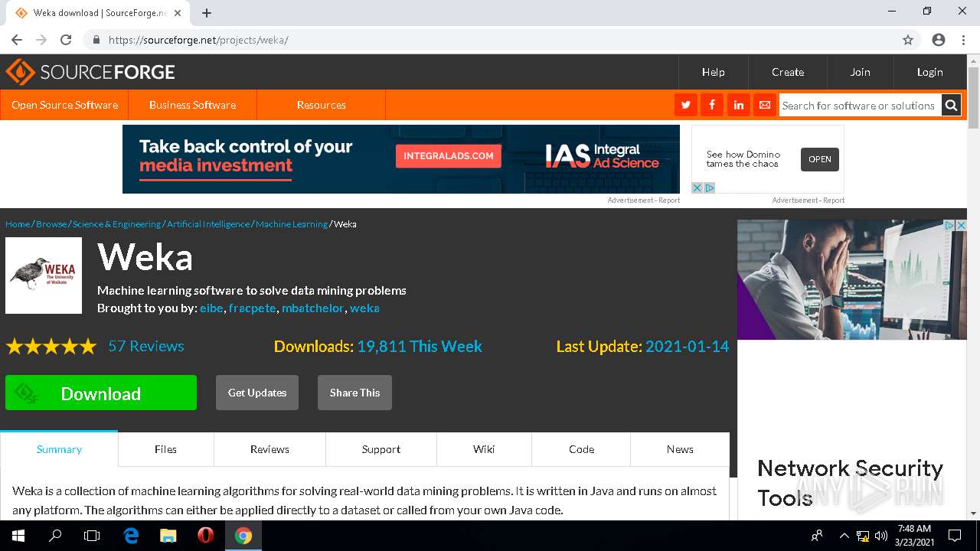Switch to the Summary tab
Viewport: 980px width, 551px height.
[x=59, y=449]
